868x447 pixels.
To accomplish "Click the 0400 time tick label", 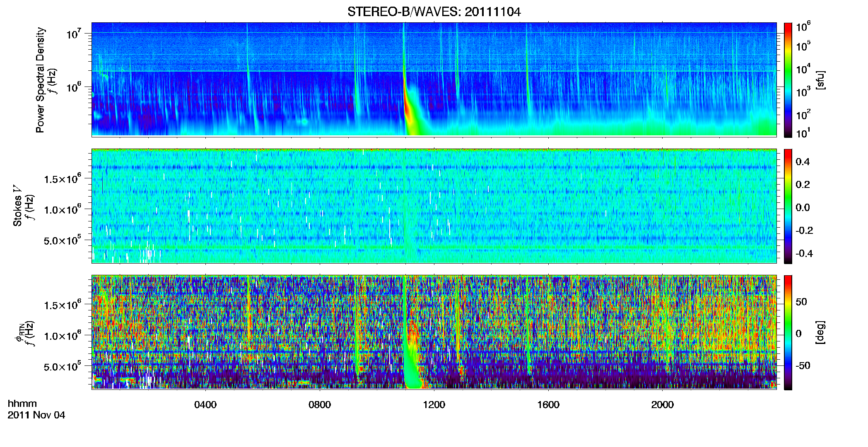I will click(x=205, y=405).
